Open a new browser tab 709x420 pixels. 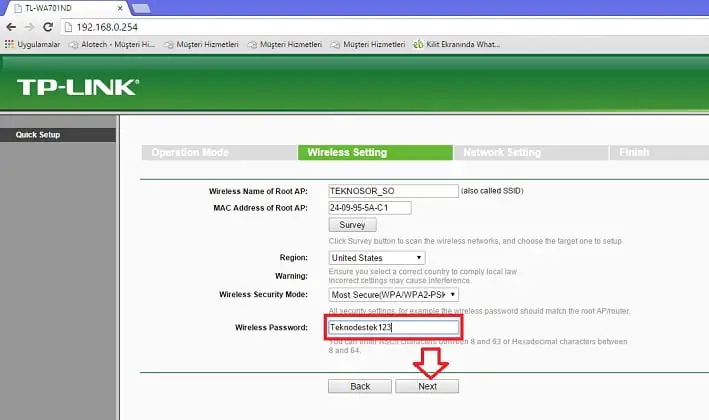[x=142, y=8]
